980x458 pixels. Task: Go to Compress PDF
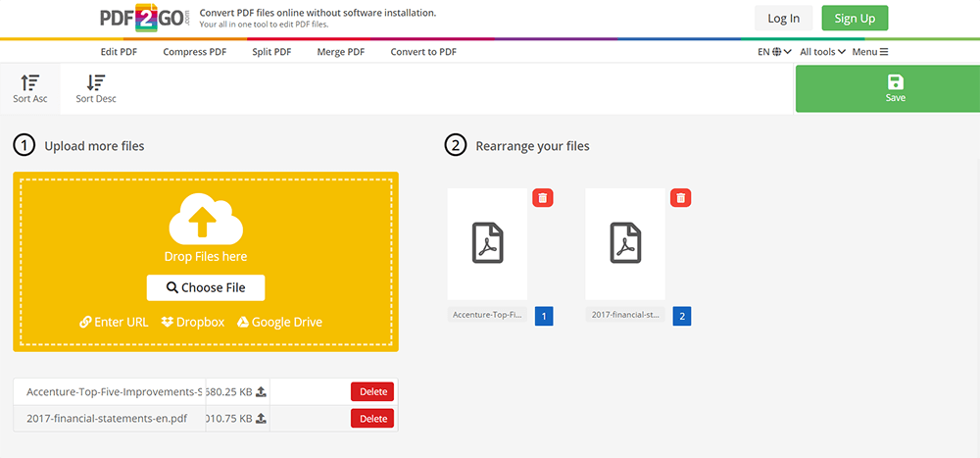click(195, 52)
